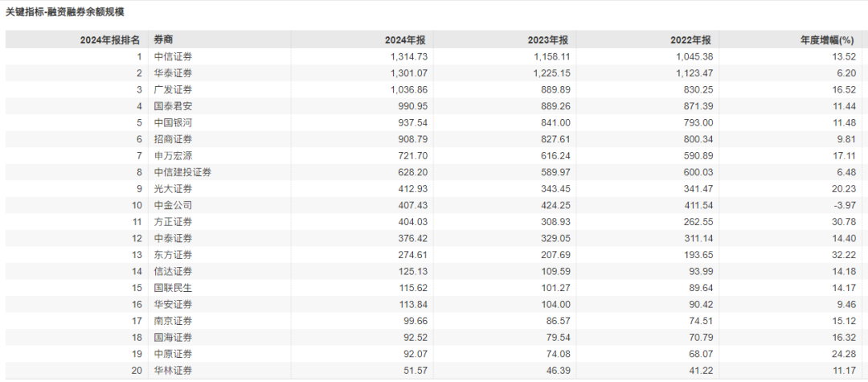Open the 中金公司 entry
The image size is (868, 382).
[x=173, y=205]
